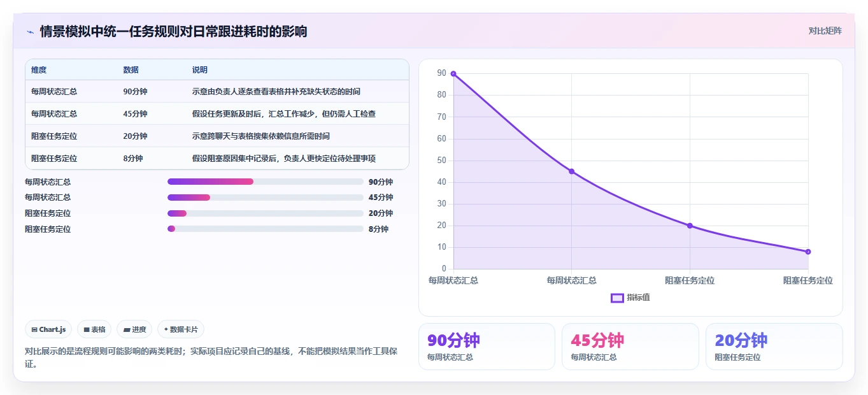Screen dimensions: 868x395
Task: Click the footer note starting 对比展示的是流程规则
Action: click(x=211, y=357)
